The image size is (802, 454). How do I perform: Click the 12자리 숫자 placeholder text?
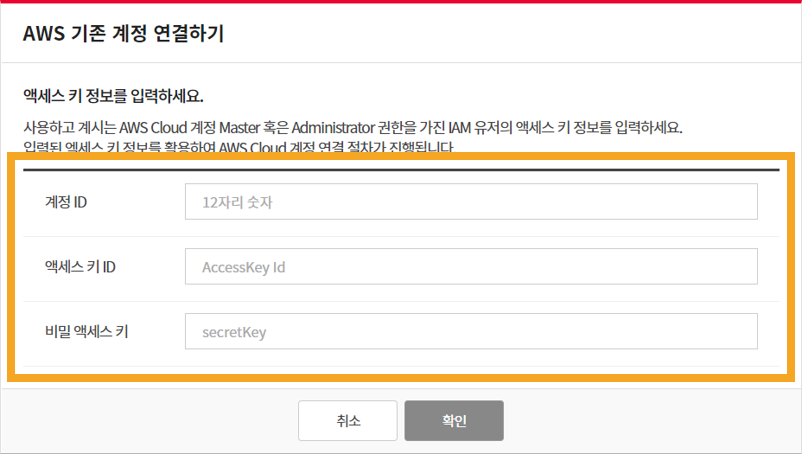(237, 202)
